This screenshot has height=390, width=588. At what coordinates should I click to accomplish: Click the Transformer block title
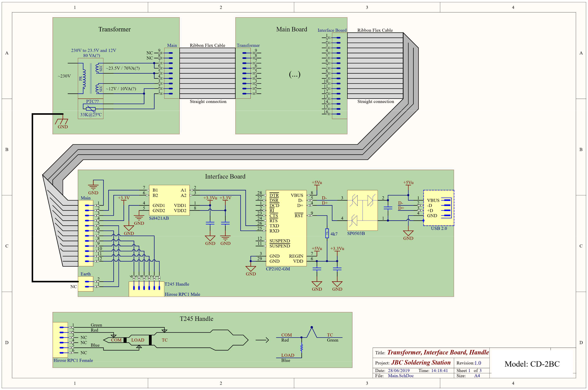pos(114,29)
